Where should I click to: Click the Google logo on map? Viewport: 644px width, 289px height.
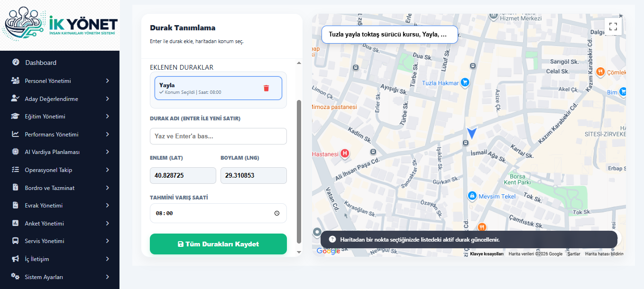(328, 251)
